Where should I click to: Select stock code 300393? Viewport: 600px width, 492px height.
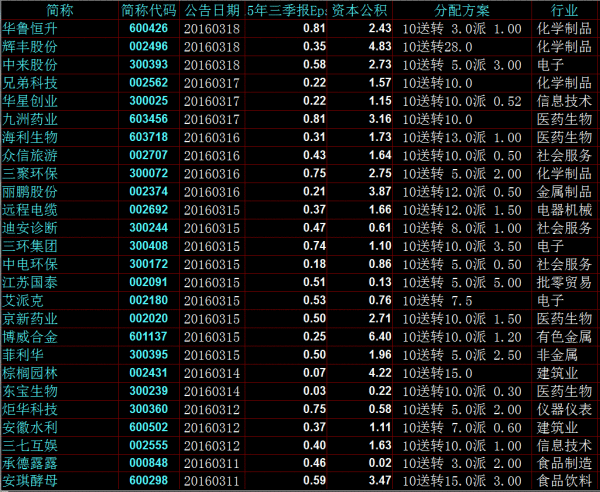click(x=148, y=65)
